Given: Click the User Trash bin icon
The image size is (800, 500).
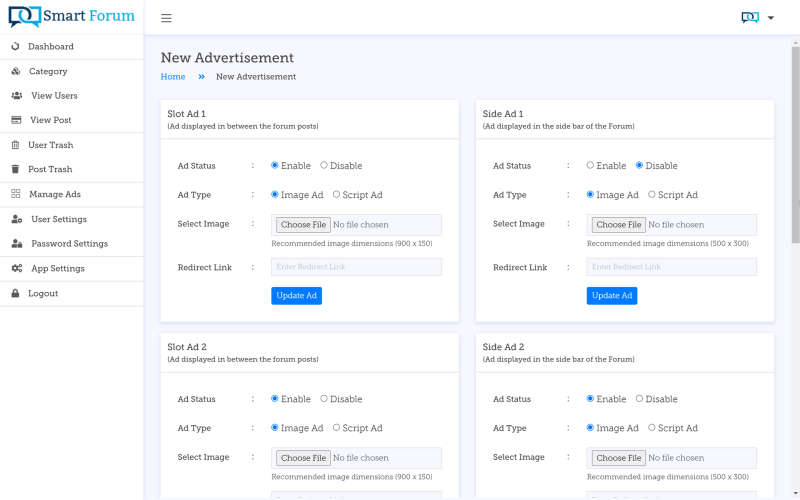Looking at the screenshot, I should [15, 145].
